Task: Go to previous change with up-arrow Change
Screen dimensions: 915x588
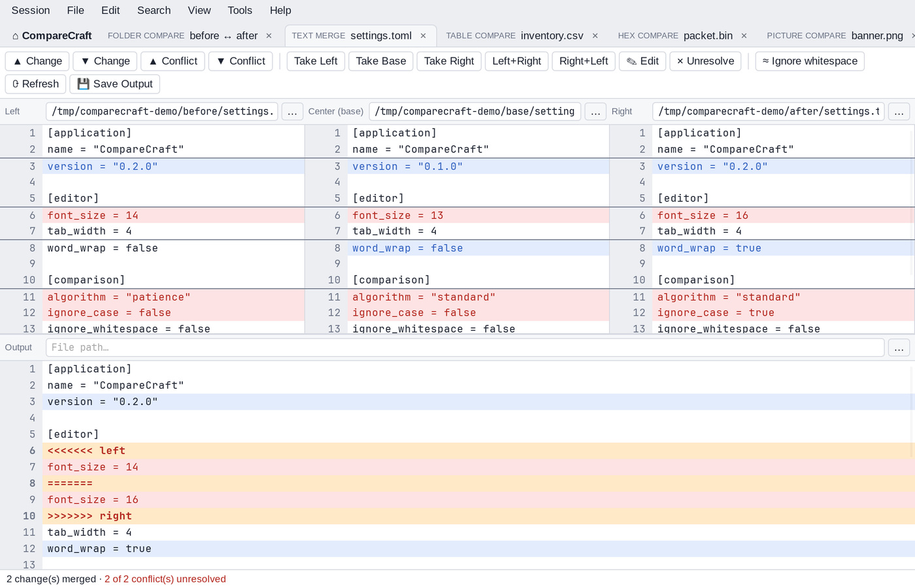Action: tap(37, 61)
